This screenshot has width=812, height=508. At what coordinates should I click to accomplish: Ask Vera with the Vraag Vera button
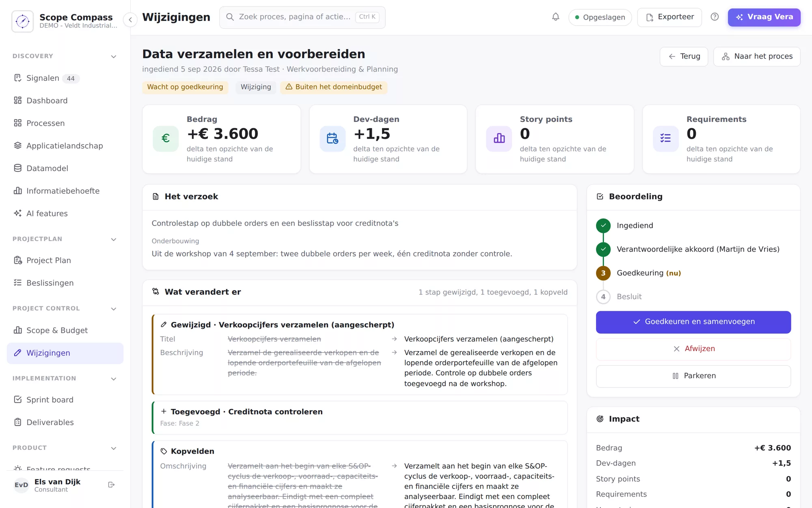pos(764,17)
